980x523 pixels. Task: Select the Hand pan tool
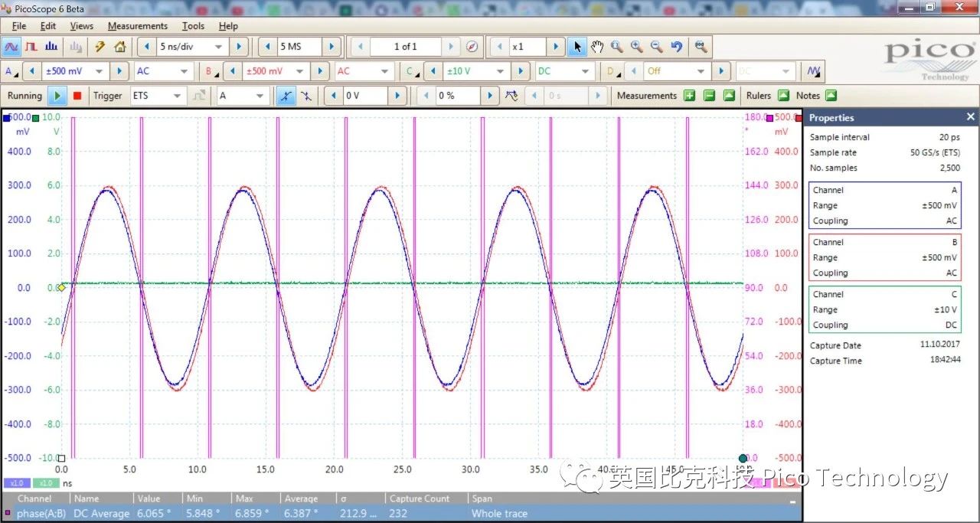[x=597, y=47]
